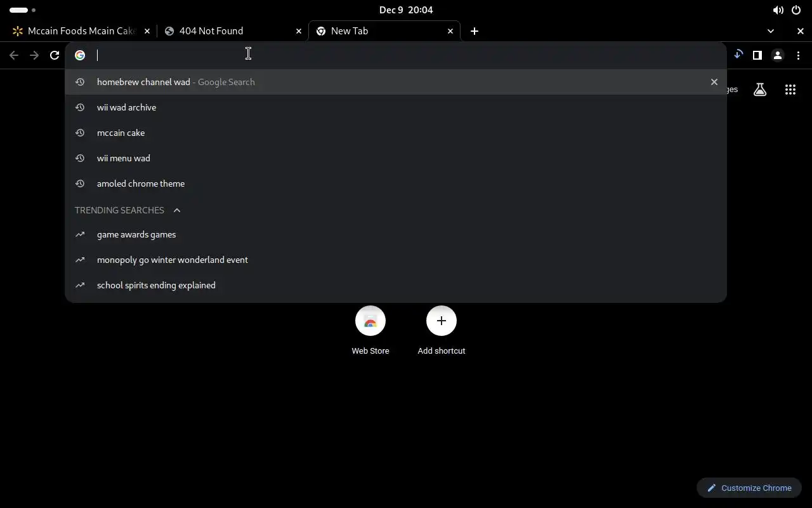
Task: Open a new tab with plus button
Action: point(475,31)
